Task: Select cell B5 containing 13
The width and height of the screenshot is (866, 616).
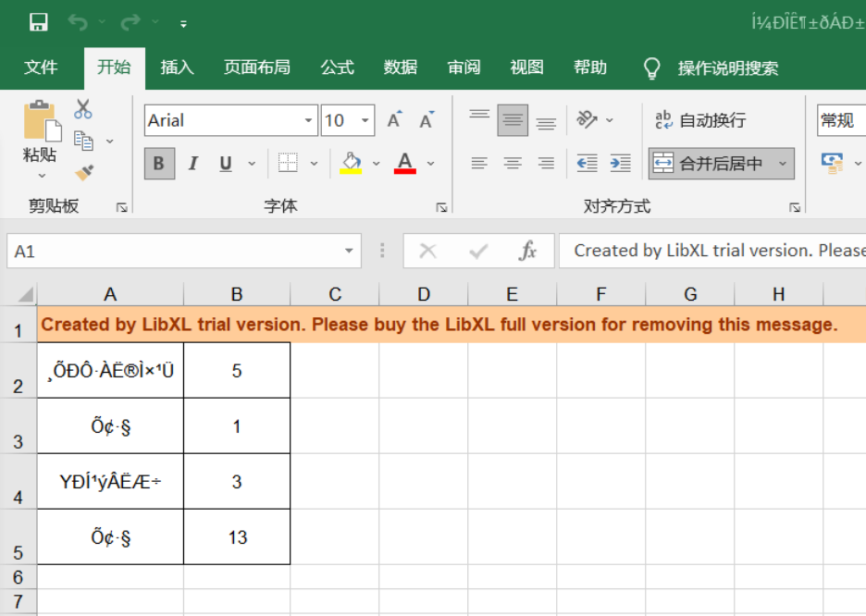Action: [x=237, y=537]
